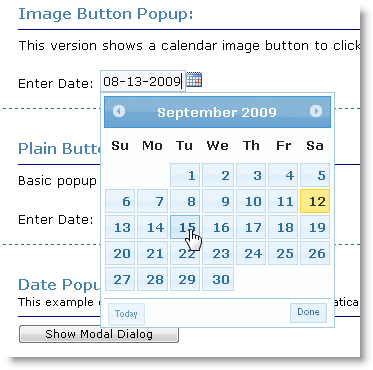Select day 19 on Saturday column
The image size is (373, 370).
(315, 227)
